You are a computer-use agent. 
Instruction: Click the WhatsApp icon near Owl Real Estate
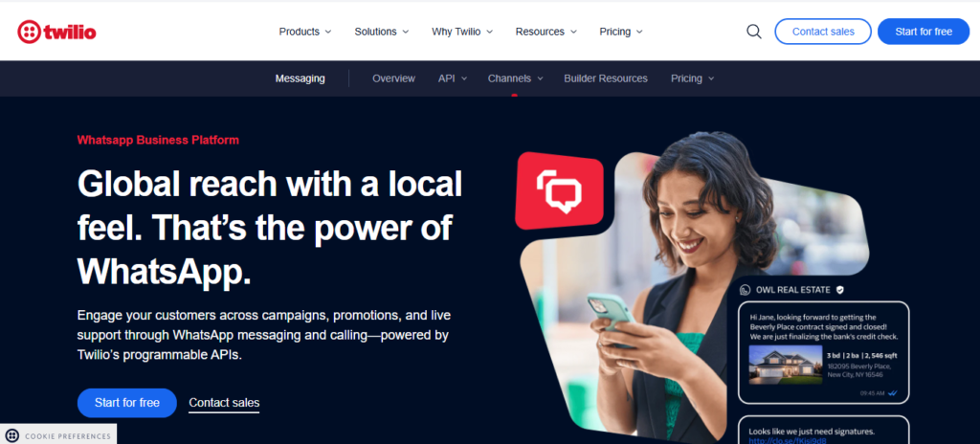[745, 290]
